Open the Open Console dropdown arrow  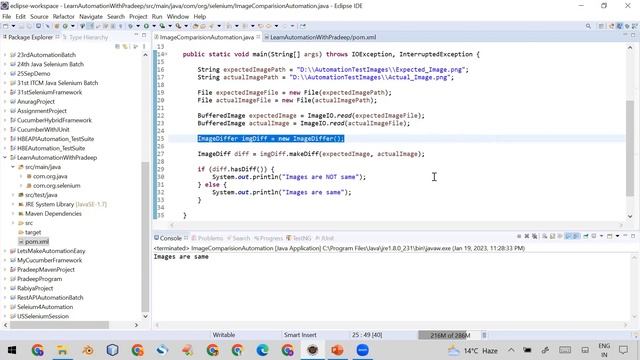pyautogui.click(x=618, y=236)
